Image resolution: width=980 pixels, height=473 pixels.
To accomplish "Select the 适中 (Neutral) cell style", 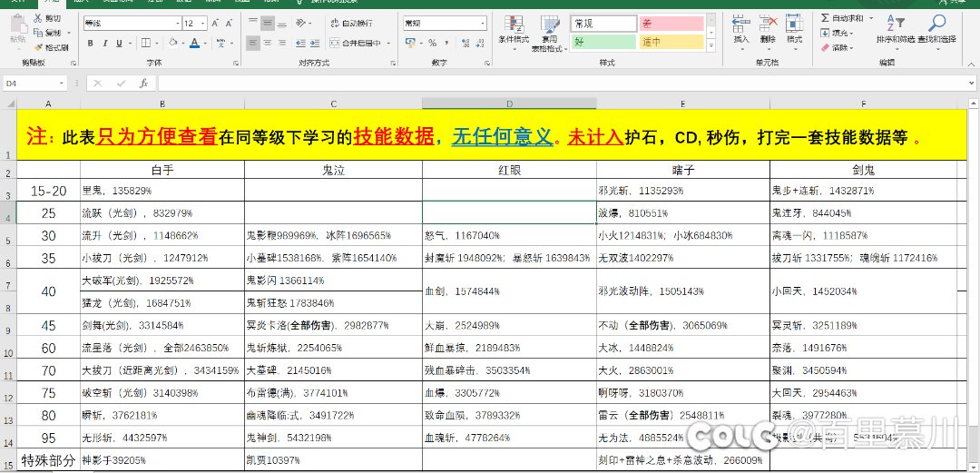I will (671, 42).
